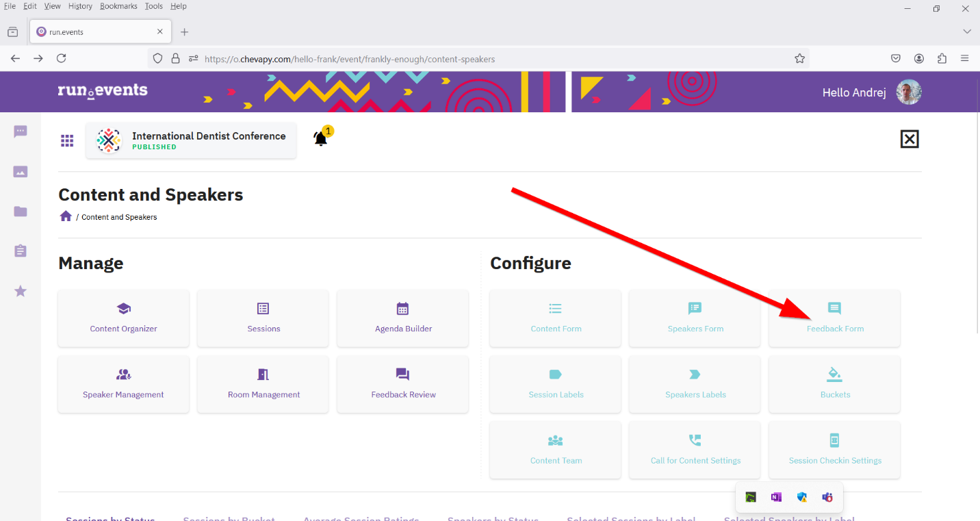Open a new browser tab
The width and height of the screenshot is (980, 521).
pos(184,32)
